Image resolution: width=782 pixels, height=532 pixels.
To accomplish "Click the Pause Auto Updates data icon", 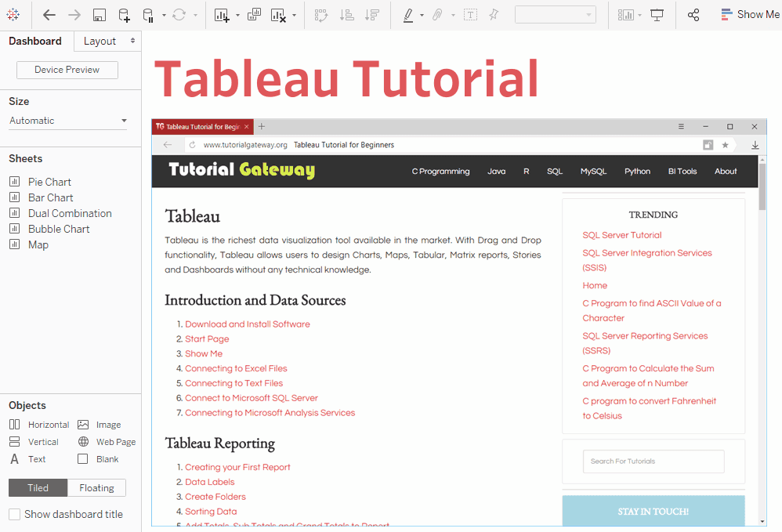I will click(148, 15).
